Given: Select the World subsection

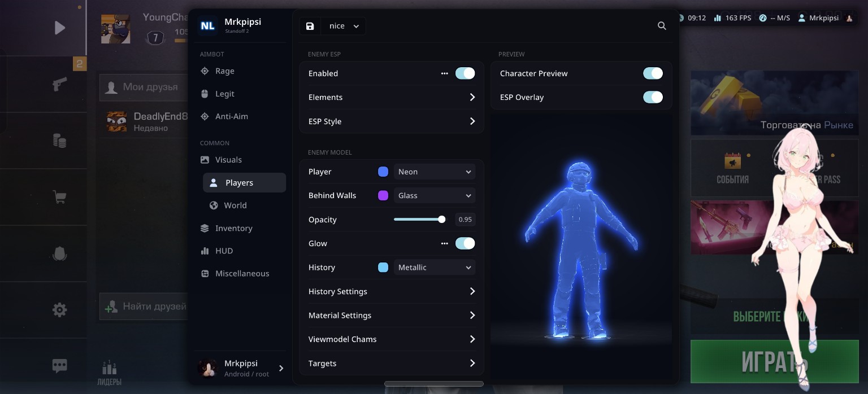Looking at the screenshot, I should click(x=244, y=205).
